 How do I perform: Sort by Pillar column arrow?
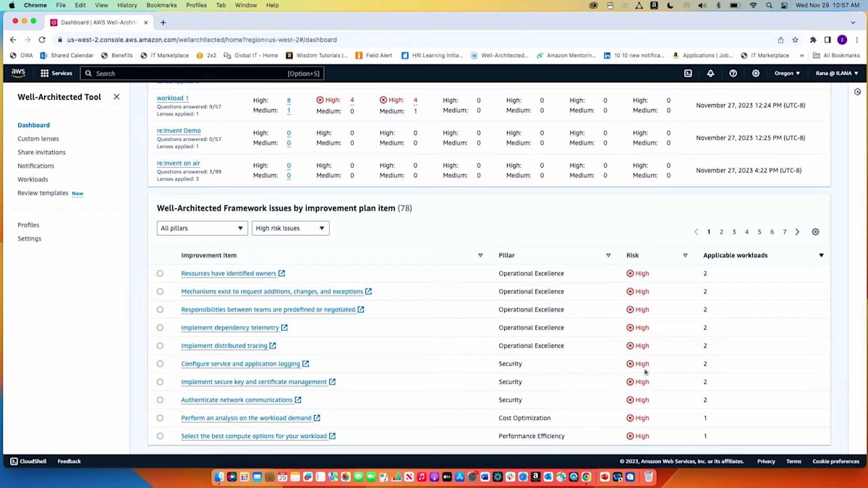608,255
